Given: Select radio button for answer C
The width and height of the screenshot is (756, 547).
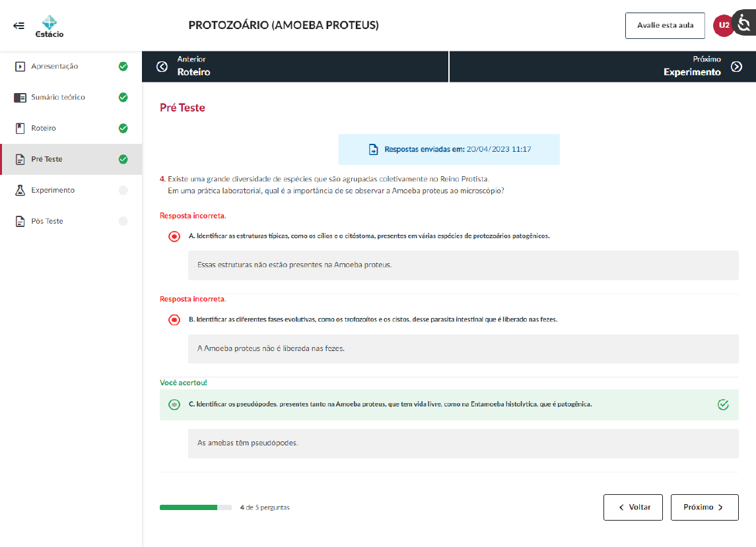Looking at the screenshot, I should (174, 404).
